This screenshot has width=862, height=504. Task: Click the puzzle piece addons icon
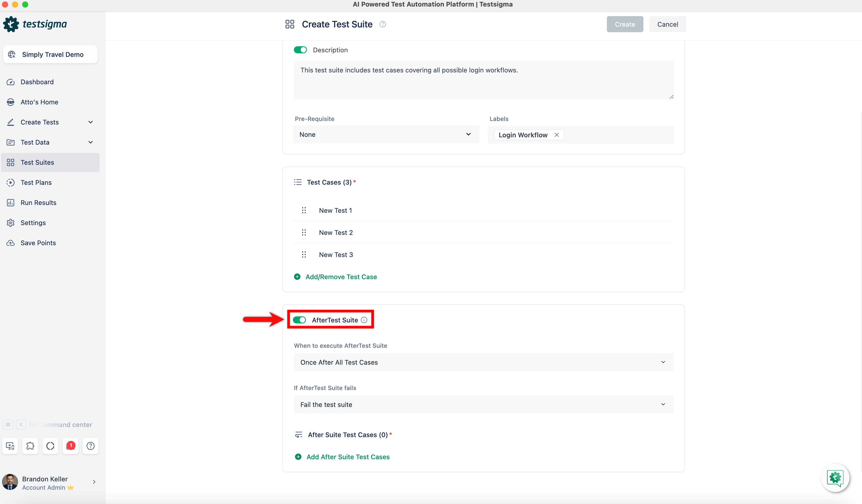(x=30, y=446)
